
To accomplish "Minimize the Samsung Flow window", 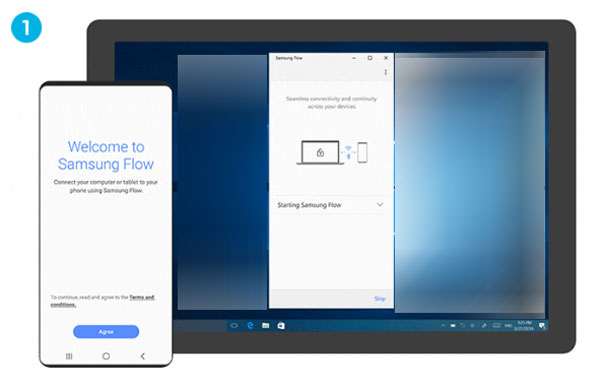I will 354,58.
